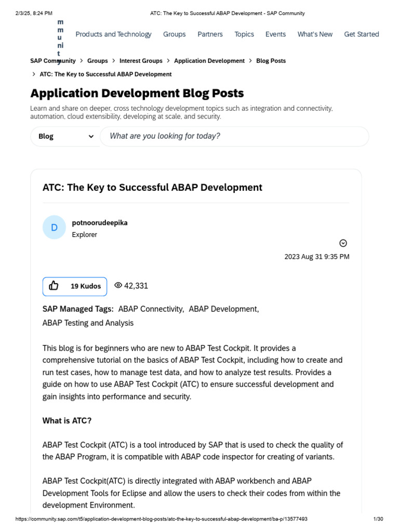Open the ABAP Development tag
Screen dimensions: 399x532
pos(223,309)
